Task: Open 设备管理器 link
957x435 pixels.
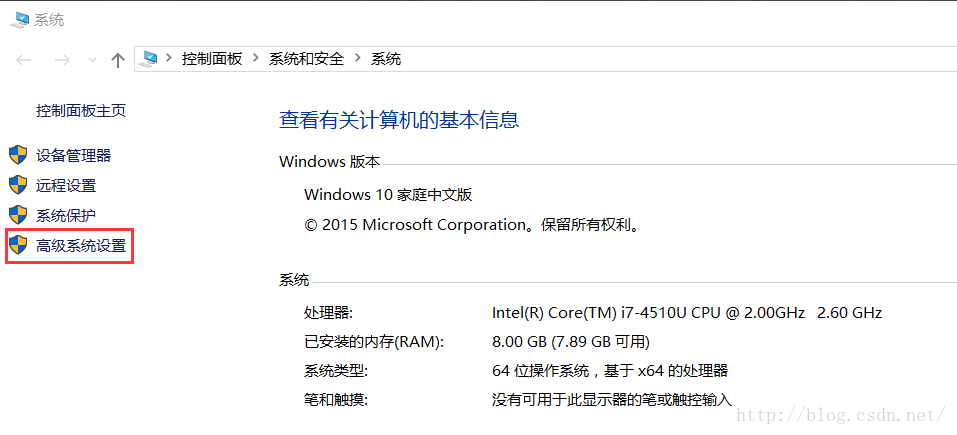Action: (73, 156)
